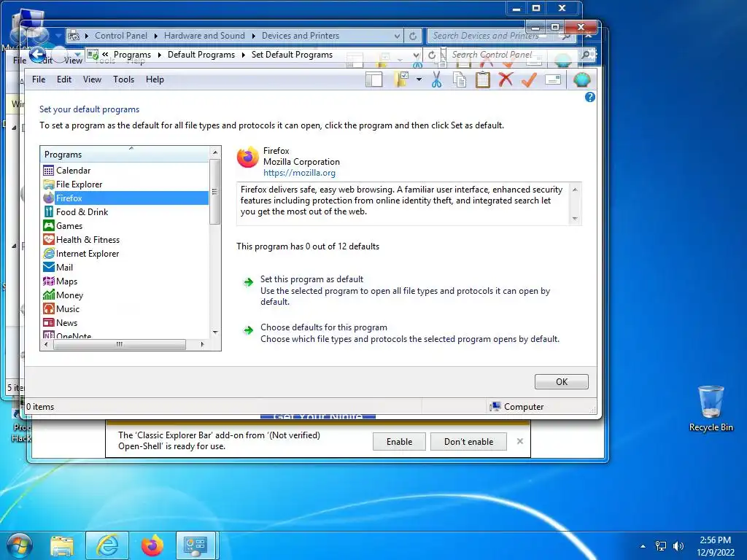The width and height of the screenshot is (747, 560).
Task: Click the OK button
Action: 561,381
